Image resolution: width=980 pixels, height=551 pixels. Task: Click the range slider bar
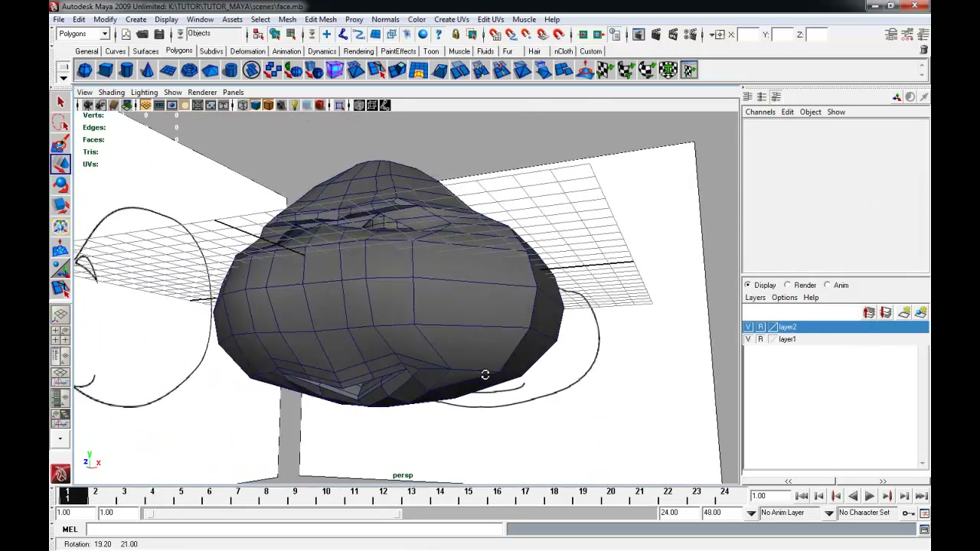[273, 513]
